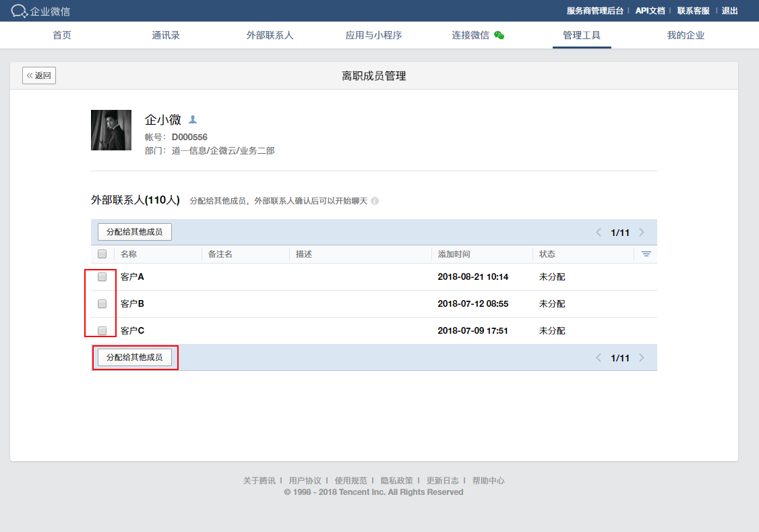Click the member profile icon next to 企小微
Image resolution: width=759 pixels, height=532 pixels.
193,119
